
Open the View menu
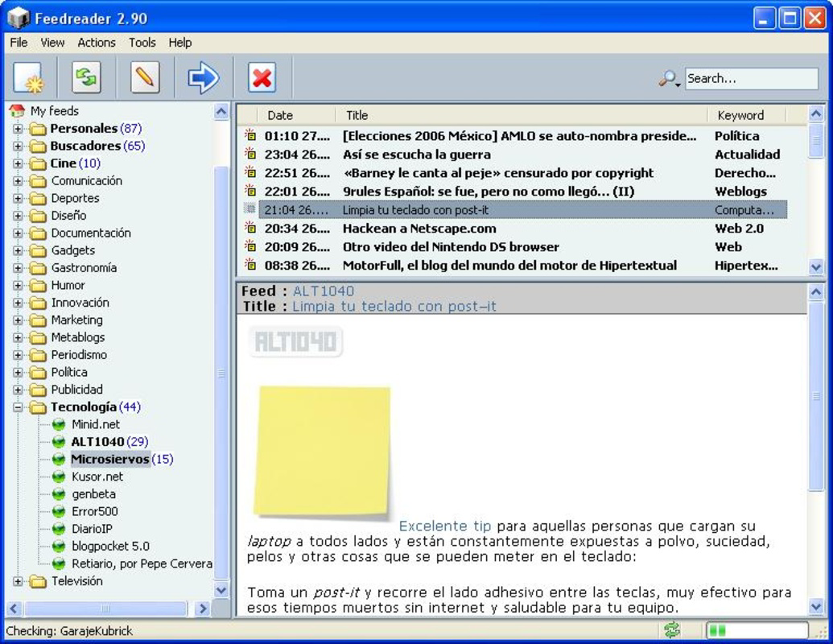pos(52,43)
